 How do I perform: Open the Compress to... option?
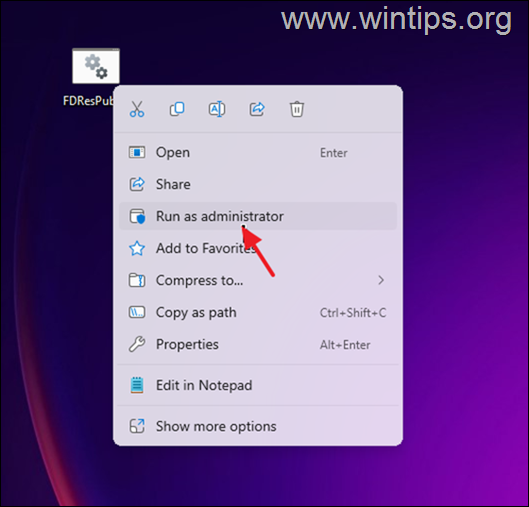pos(258,280)
